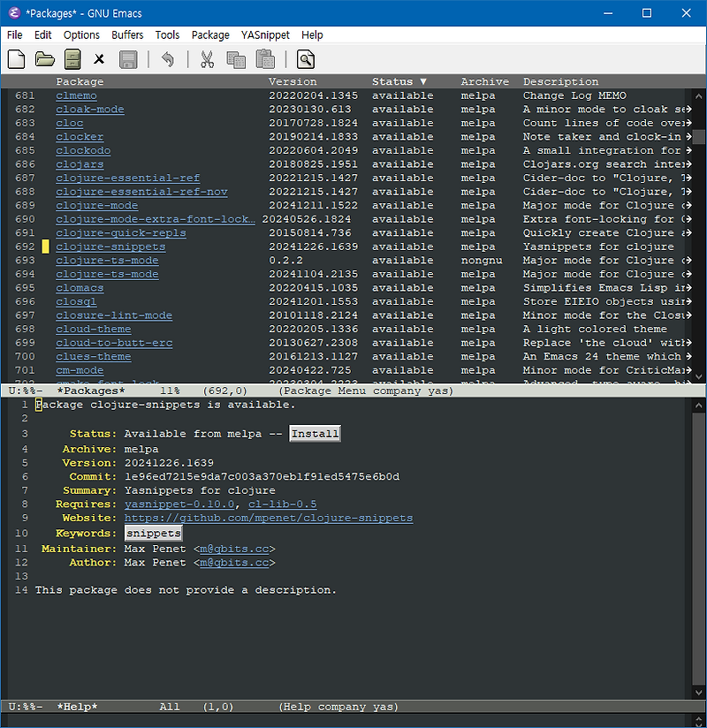
Task: Save the buffer via the save icon
Action: pyautogui.click(x=126, y=59)
